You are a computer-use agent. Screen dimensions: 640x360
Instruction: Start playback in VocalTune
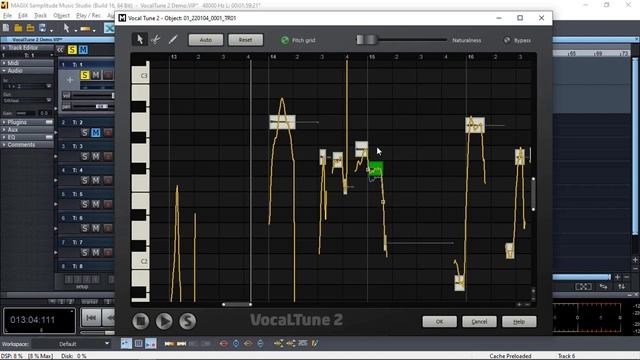pyautogui.click(x=164, y=321)
